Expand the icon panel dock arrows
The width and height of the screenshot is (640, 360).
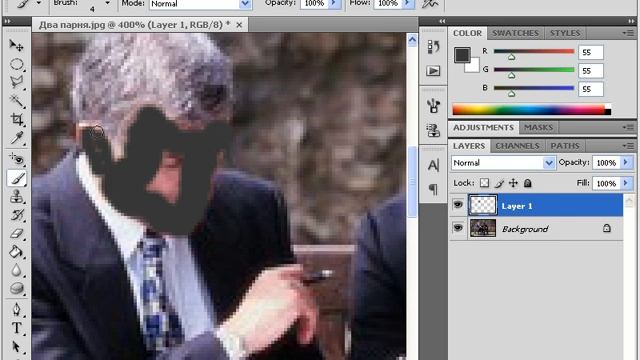[442, 21]
